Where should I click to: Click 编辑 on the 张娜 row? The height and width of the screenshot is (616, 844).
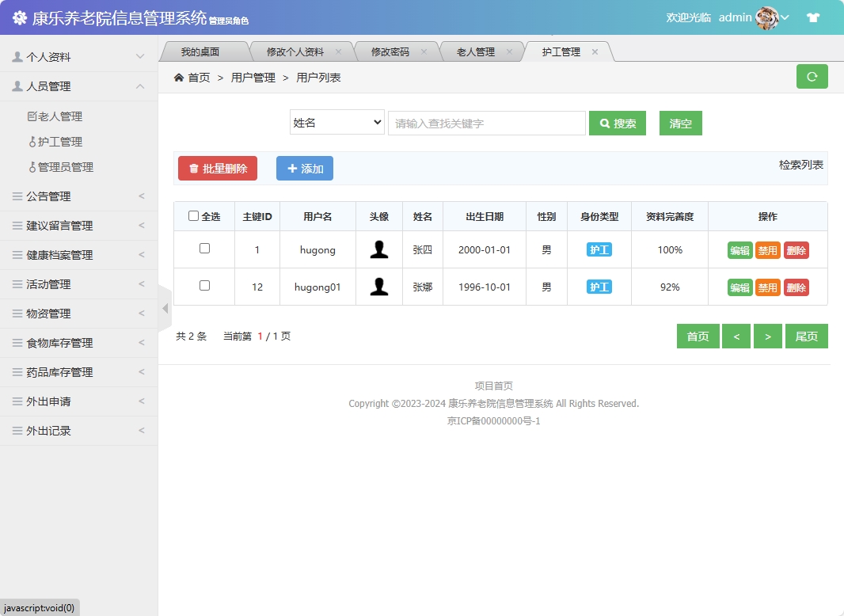click(739, 287)
